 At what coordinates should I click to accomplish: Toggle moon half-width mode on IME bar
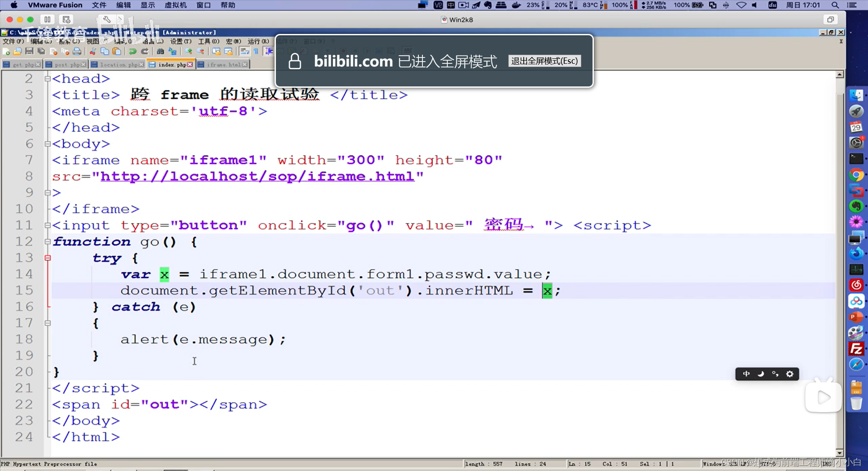point(761,374)
